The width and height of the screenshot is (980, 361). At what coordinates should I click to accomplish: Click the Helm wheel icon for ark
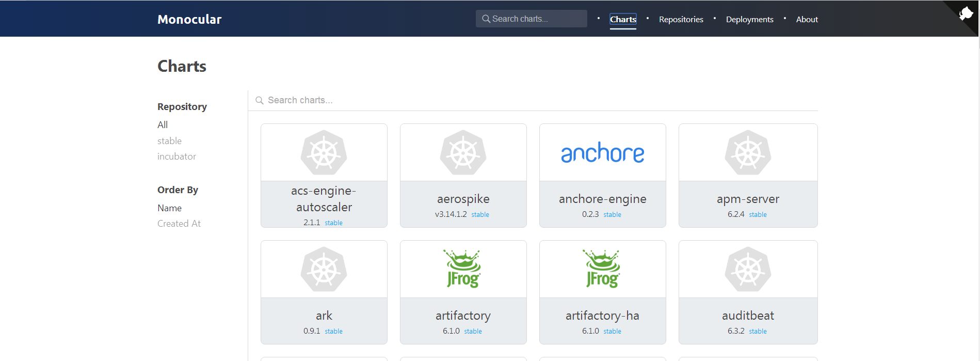pyautogui.click(x=324, y=269)
